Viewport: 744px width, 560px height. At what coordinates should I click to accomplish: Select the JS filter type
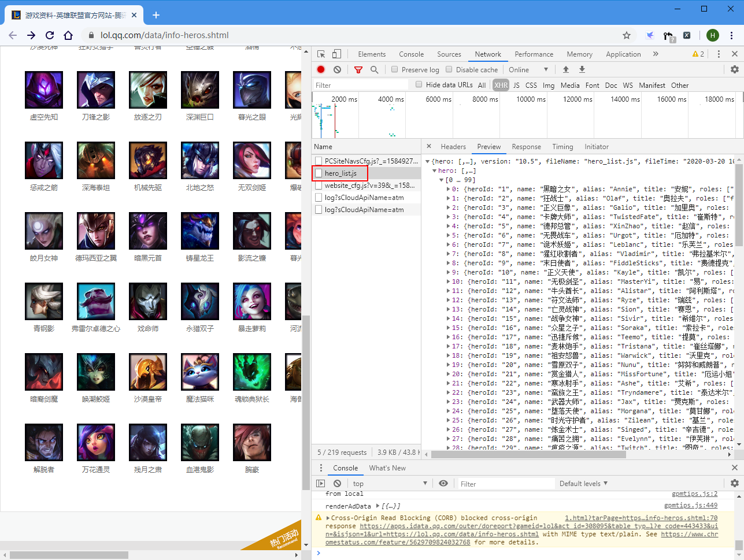tap(516, 85)
